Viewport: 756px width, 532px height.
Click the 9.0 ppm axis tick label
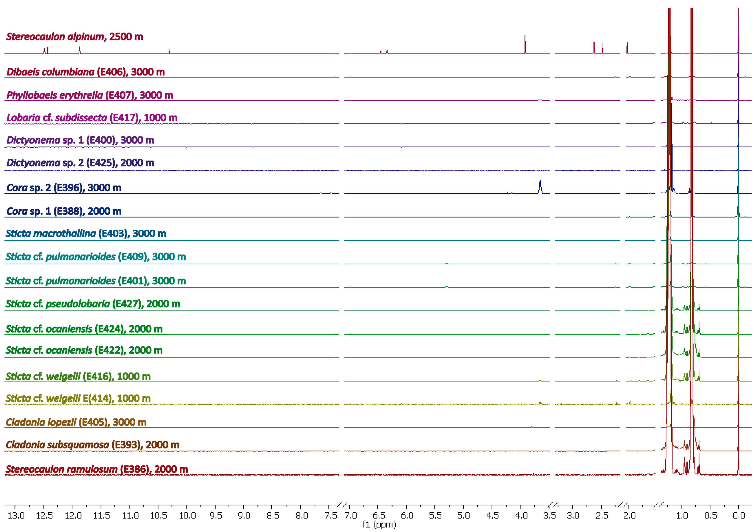244,516
